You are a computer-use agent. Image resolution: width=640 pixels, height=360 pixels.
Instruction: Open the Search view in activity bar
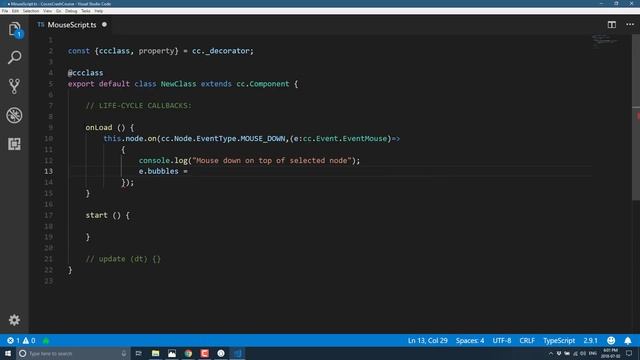pyautogui.click(x=15, y=58)
